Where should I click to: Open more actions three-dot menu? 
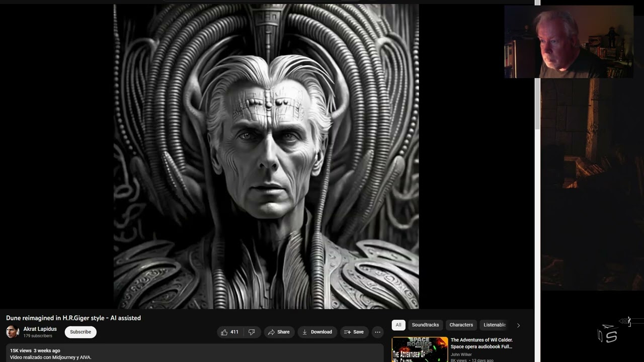point(377,332)
